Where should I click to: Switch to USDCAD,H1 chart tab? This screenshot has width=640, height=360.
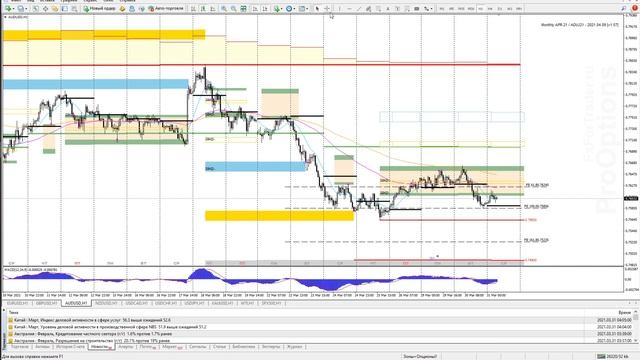point(136,303)
